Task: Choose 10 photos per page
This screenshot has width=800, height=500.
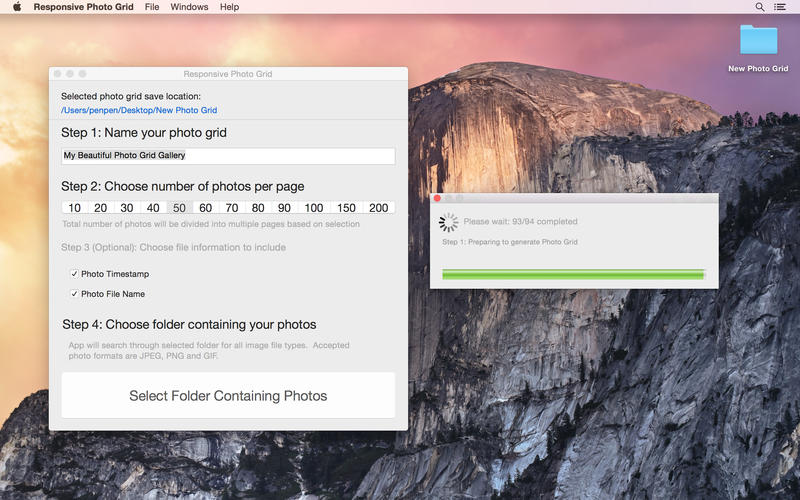Action: pos(74,208)
